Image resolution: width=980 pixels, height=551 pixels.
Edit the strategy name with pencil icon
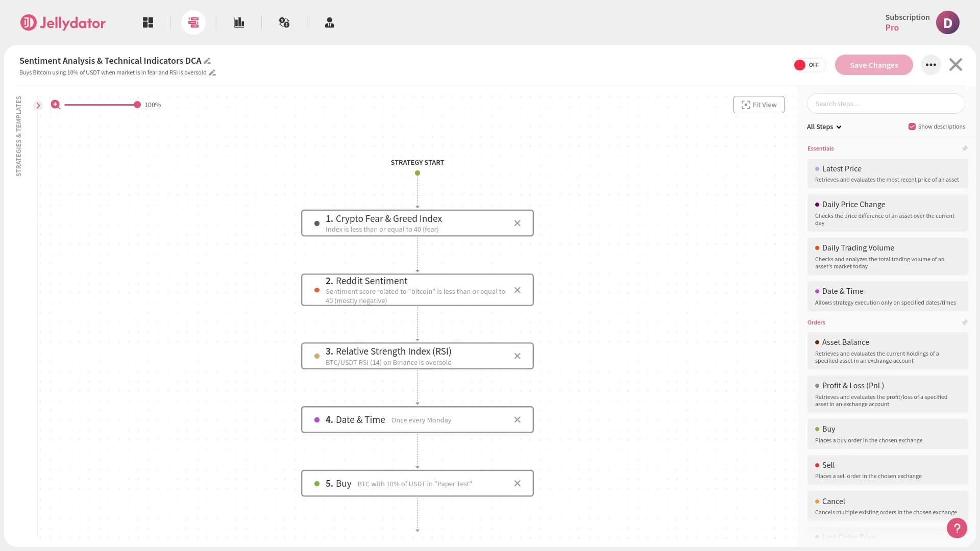(x=207, y=60)
